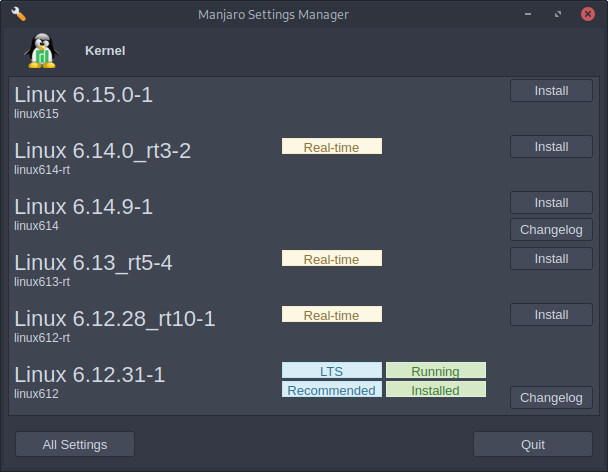Click the Real-time badge for linux614-rt
The width and height of the screenshot is (608, 472).
click(332, 146)
